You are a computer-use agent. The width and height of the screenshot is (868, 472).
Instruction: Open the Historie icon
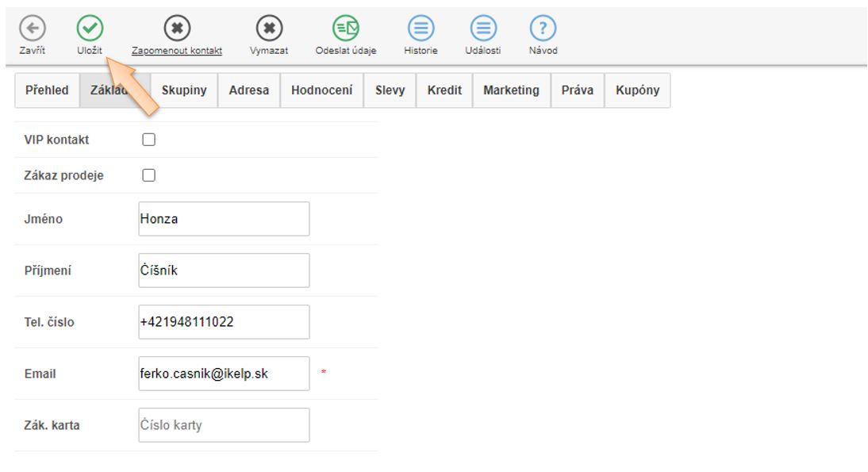click(421, 29)
